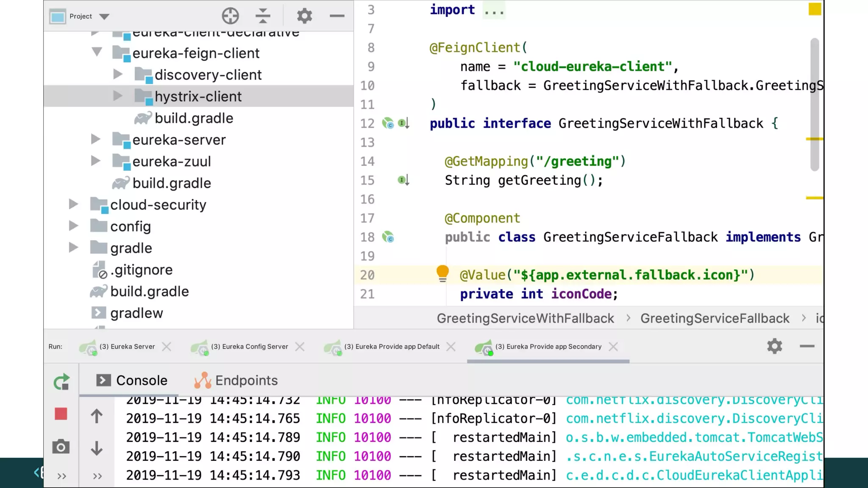Expand the hystrix-client module
Screen dimensions: 868x488
click(x=118, y=96)
